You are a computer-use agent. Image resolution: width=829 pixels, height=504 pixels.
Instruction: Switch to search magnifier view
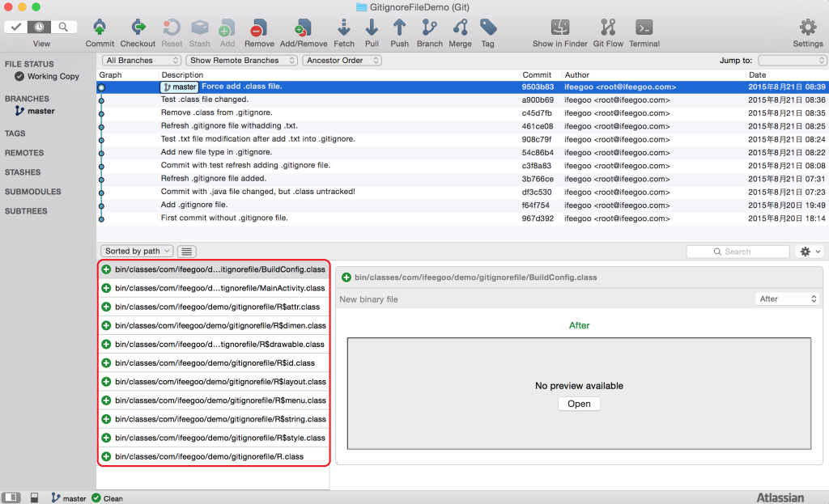click(x=63, y=27)
